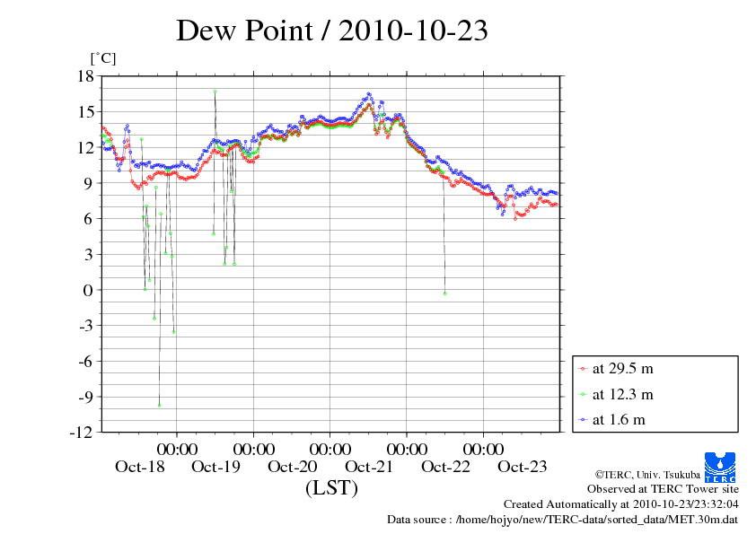Click the y-axis value -9

point(86,397)
